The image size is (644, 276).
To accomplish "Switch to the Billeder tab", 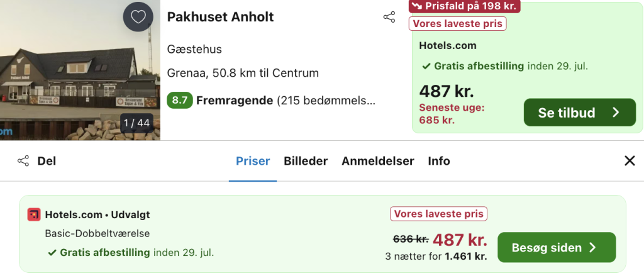I will pyautogui.click(x=306, y=161).
